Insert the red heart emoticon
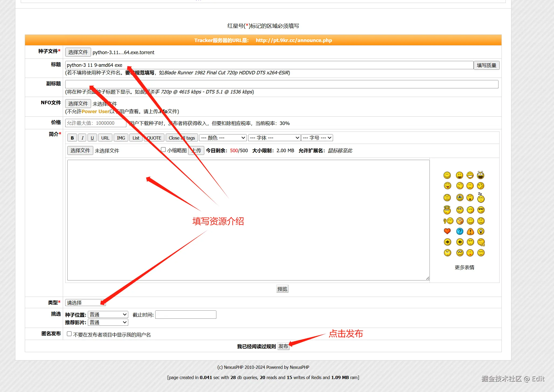 447,231
